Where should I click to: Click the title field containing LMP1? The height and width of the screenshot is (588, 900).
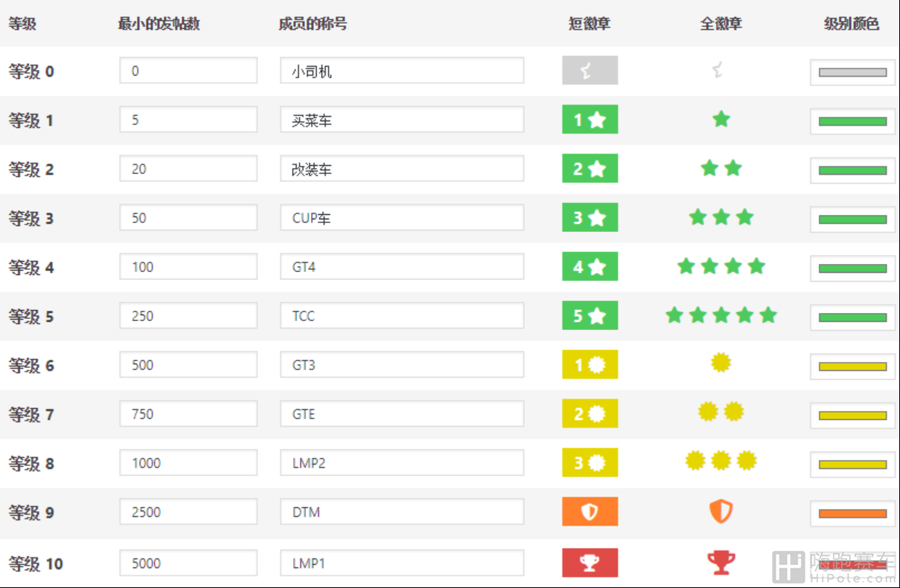[402, 563]
